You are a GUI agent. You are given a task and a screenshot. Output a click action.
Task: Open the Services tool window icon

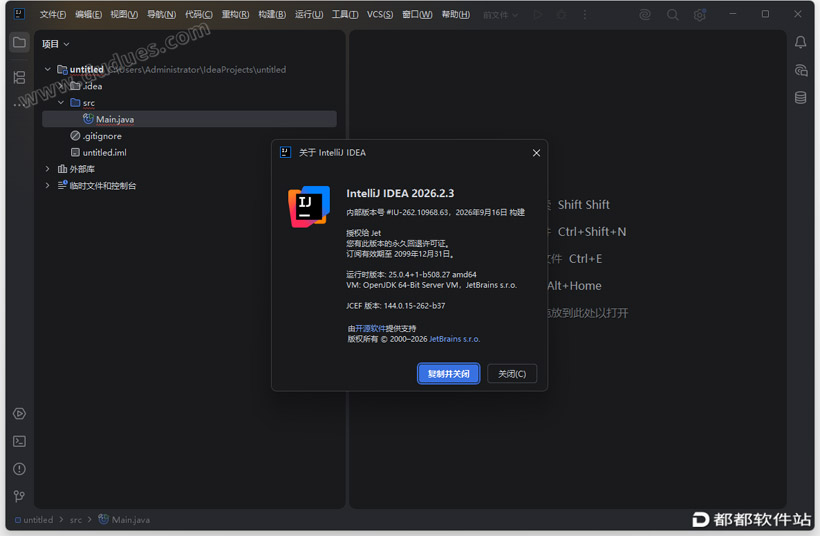point(19,414)
